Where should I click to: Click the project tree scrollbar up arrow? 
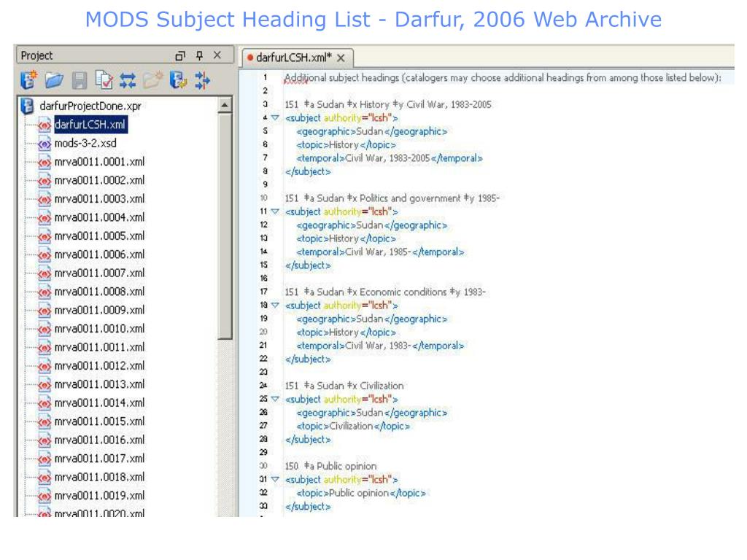point(225,105)
